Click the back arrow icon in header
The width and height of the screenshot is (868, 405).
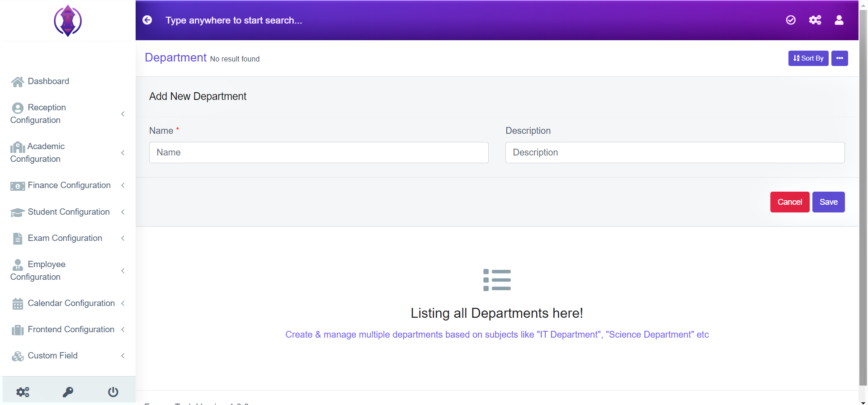pyautogui.click(x=147, y=20)
